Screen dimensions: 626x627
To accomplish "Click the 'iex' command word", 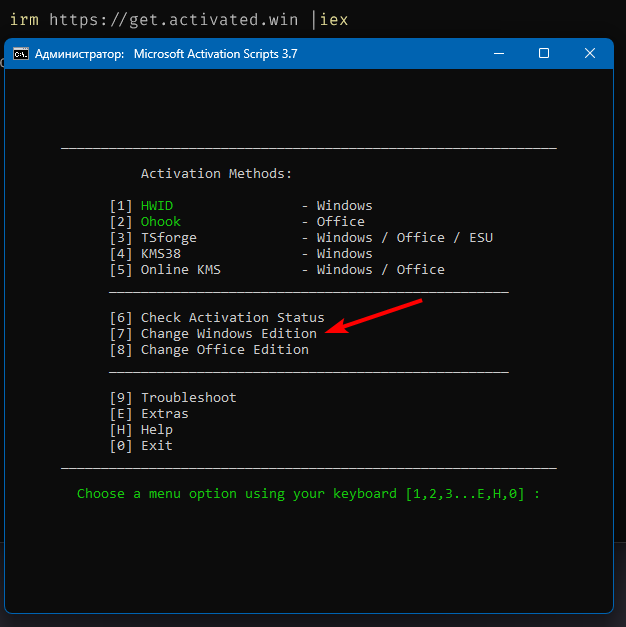I will [334, 20].
